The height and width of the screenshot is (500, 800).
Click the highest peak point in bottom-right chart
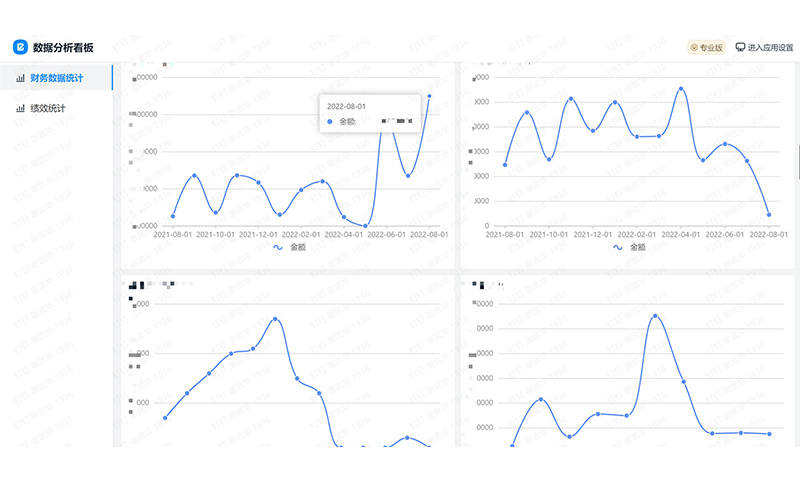pos(655,316)
